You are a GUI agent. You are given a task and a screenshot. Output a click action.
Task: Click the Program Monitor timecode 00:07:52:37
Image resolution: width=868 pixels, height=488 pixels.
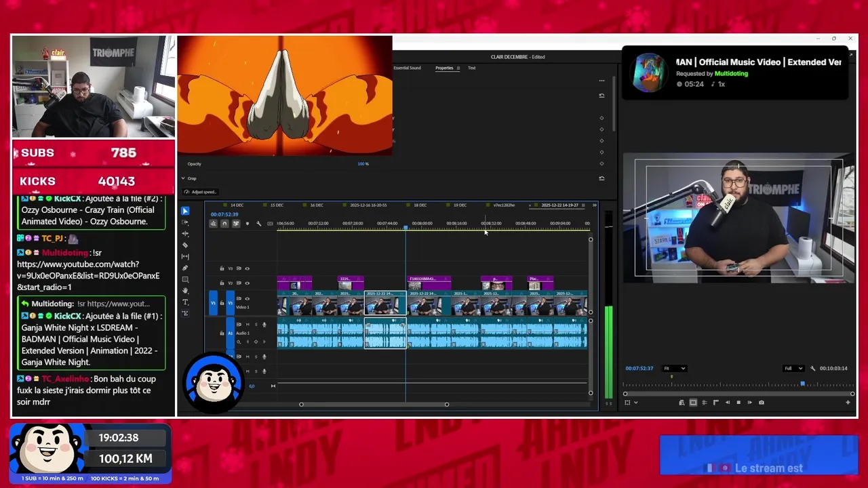pyautogui.click(x=639, y=368)
